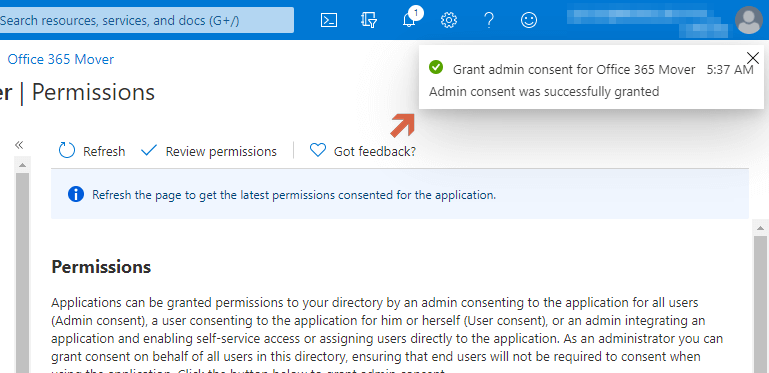The image size is (769, 373).
Task: Open portal settings gear
Action: [449, 20]
